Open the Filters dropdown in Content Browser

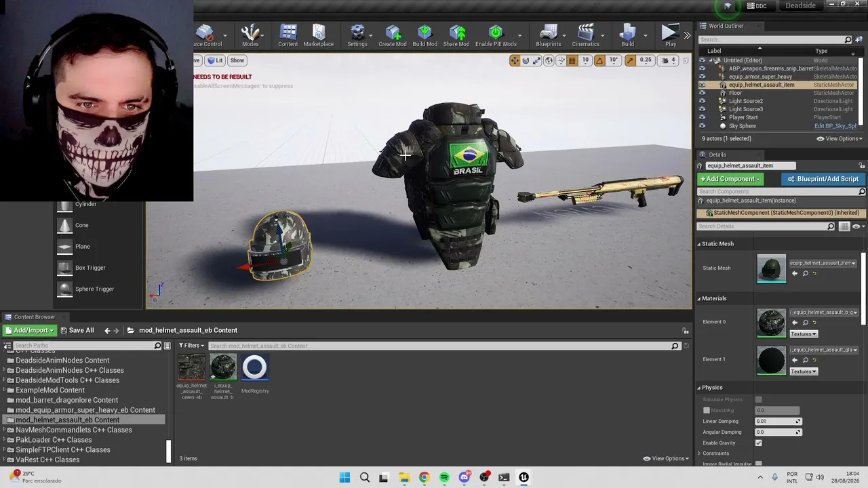point(191,346)
